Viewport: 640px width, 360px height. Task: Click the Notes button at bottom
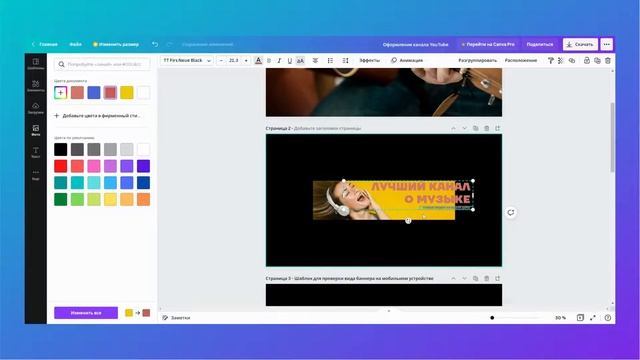coord(176,318)
